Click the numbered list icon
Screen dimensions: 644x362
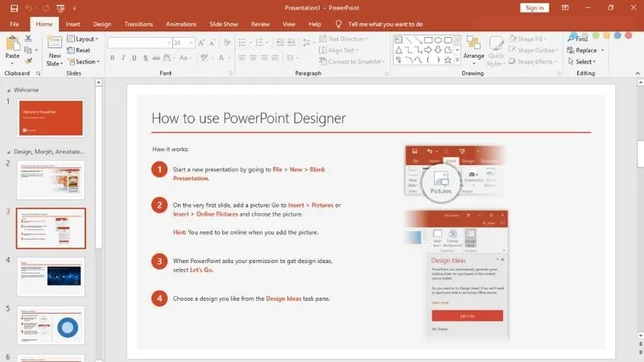(259, 43)
